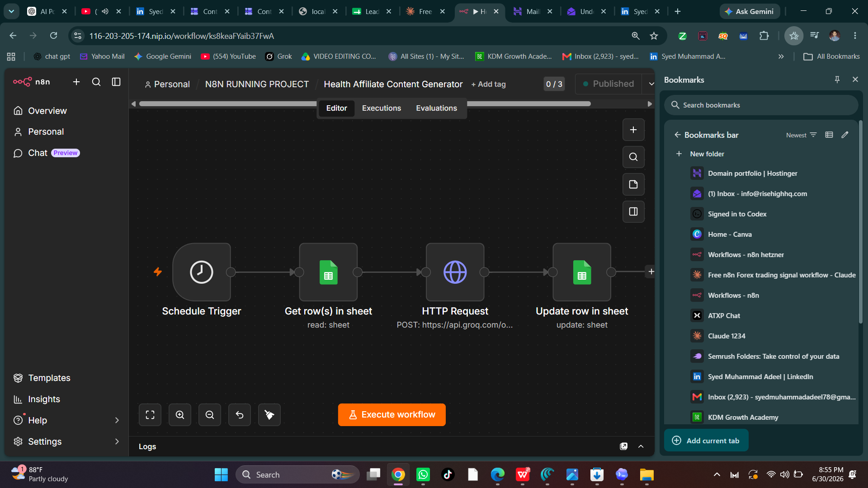Viewport: 868px width, 488px height.
Task: Click the canvas undo arrow button
Action: [x=240, y=415]
